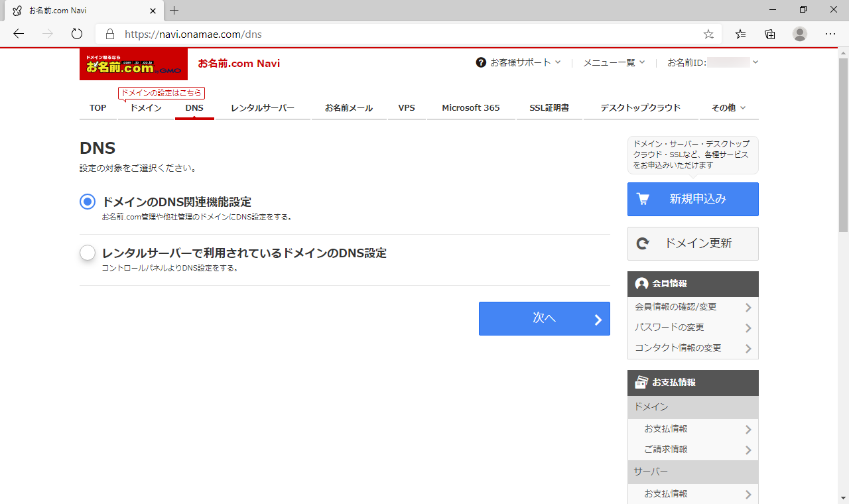849x504 pixels.
Task: Expand メニュー一覧 dropdown
Action: point(614,62)
